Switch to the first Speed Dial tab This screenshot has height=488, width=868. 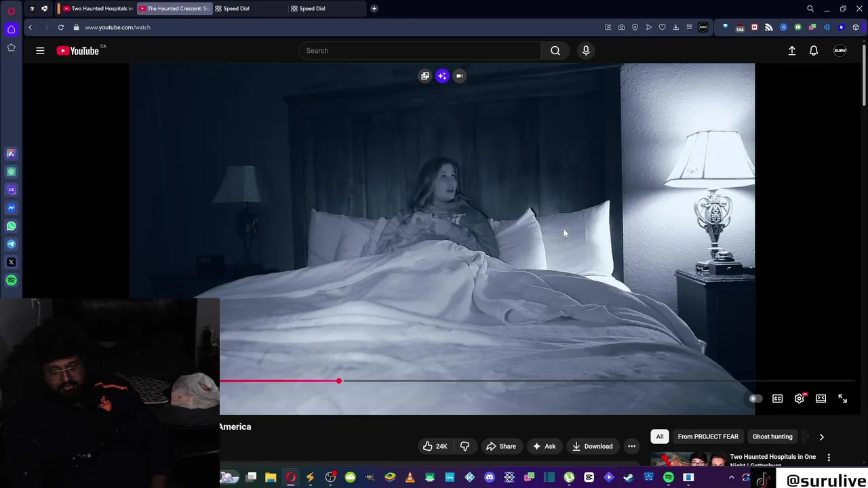pos(250,8)
